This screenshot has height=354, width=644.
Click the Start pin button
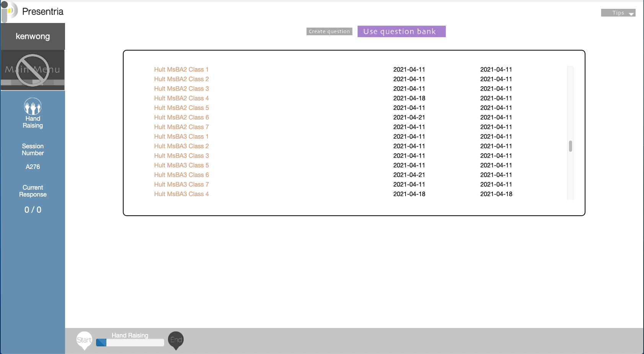[x=84, y=340]
